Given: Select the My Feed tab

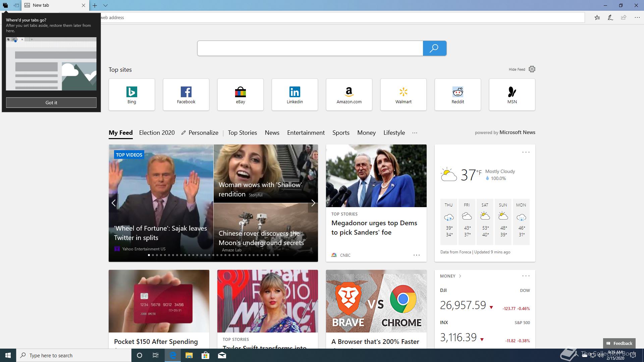Looking at the screenshot, I should point(121,133).
